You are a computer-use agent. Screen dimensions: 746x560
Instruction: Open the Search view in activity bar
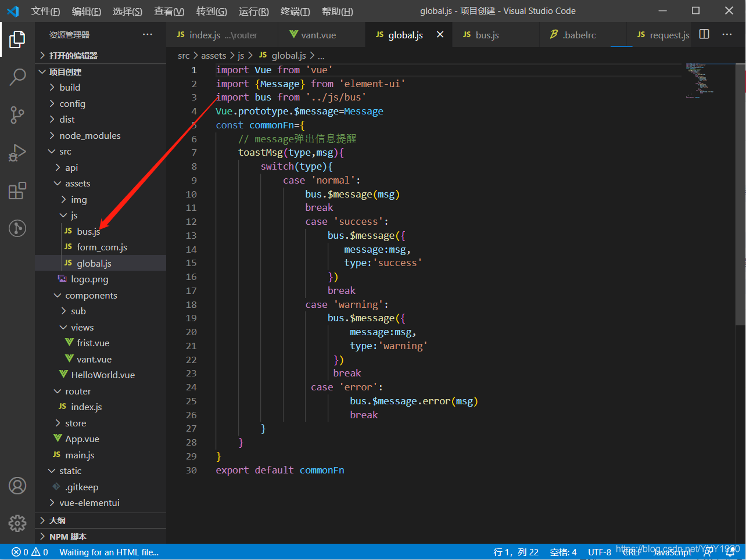[17, 77]
